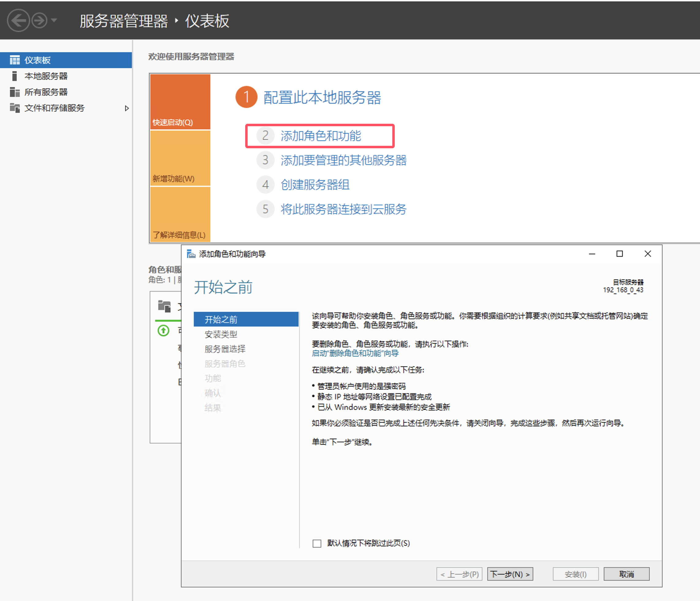Screen dimensions: 700x601
Task: Select the Quick Start (快速启动) orange tile
Action: [x=180, y=102]
